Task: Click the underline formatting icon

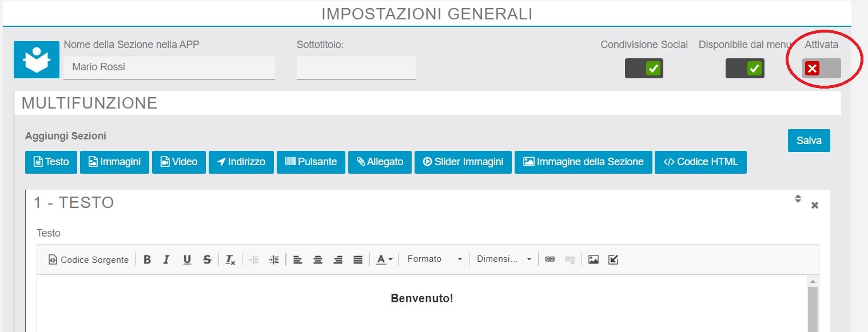Action: pos(187,259)
